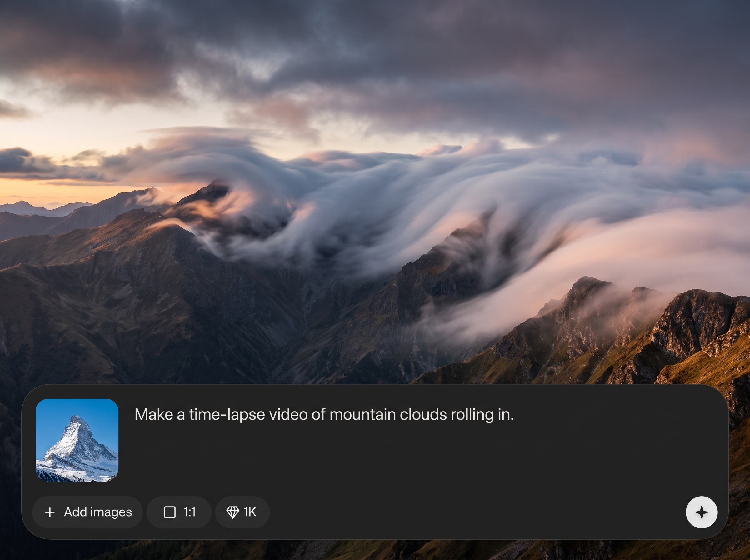This screenshot has height=560, width=750.
Task: Open the 1:1 aspect ratio selector
Action: (179, 512)
